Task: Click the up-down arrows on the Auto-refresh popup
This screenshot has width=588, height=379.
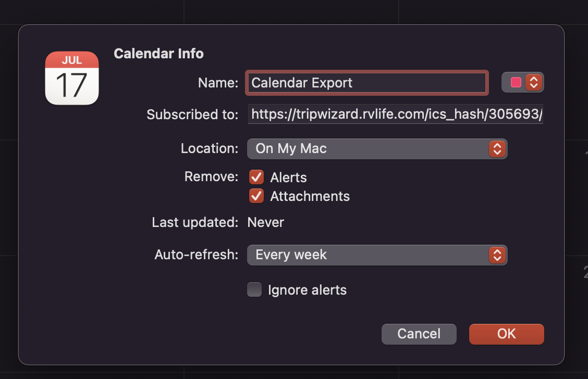Action: click(x=497, y=255)
